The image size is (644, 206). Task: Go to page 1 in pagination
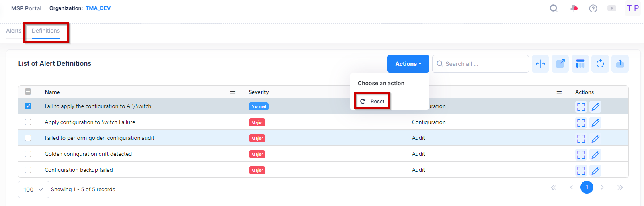tap(587, 187)
